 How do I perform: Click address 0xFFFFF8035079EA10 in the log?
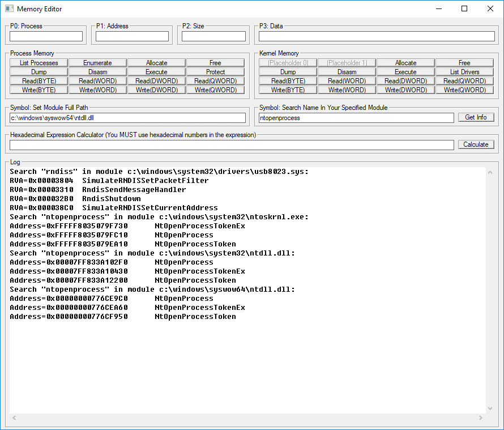[x=87, y=244]
